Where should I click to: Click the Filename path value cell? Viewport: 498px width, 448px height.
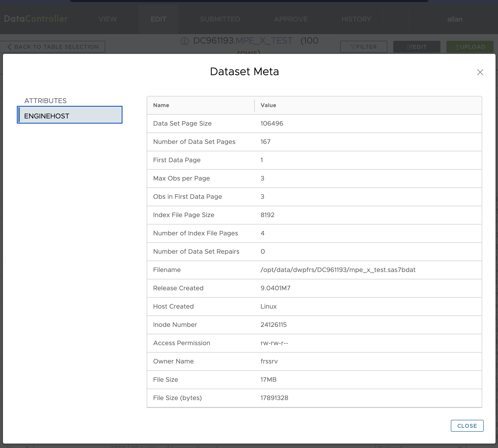click(338, 270)
